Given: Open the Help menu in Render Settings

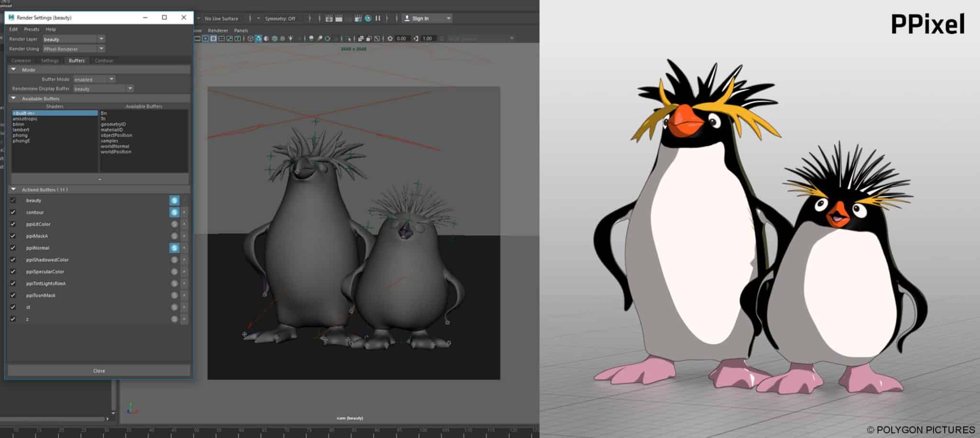Looking at the screenshot, I should 51,29.
